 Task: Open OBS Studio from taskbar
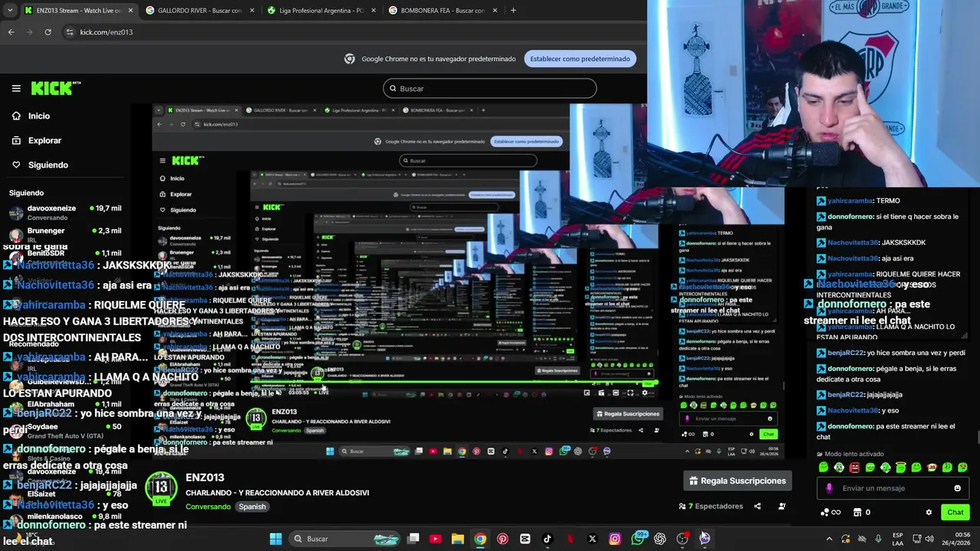[x=682, y=539]
